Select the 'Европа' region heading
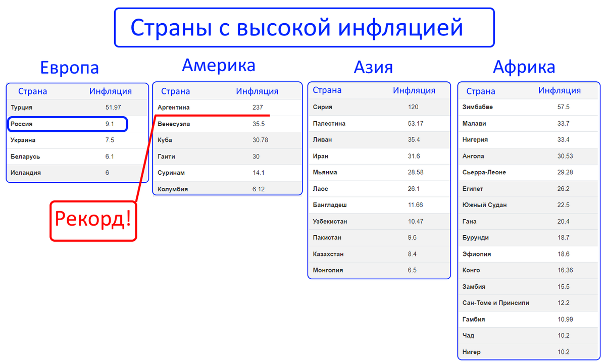Viewport: 606px width, 364px height. point(69,68)
